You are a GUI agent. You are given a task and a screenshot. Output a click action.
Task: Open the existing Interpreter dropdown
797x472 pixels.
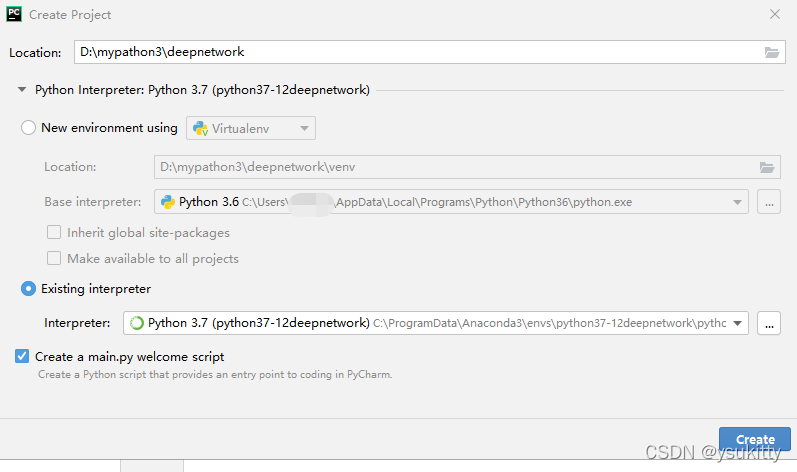pyautogui.click(x=436, y=323)
